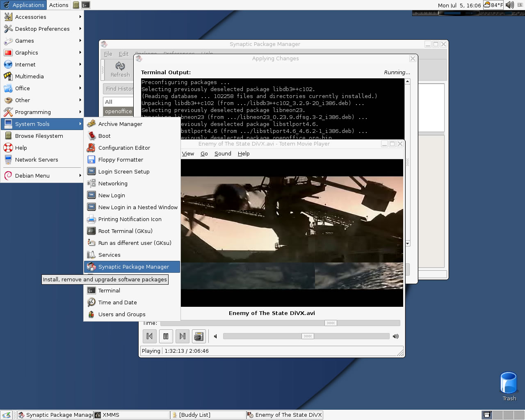Click the volume-down speaker icon in Totem
The width and height of the screenshot is (525, 420).
[x=215, y=336]
